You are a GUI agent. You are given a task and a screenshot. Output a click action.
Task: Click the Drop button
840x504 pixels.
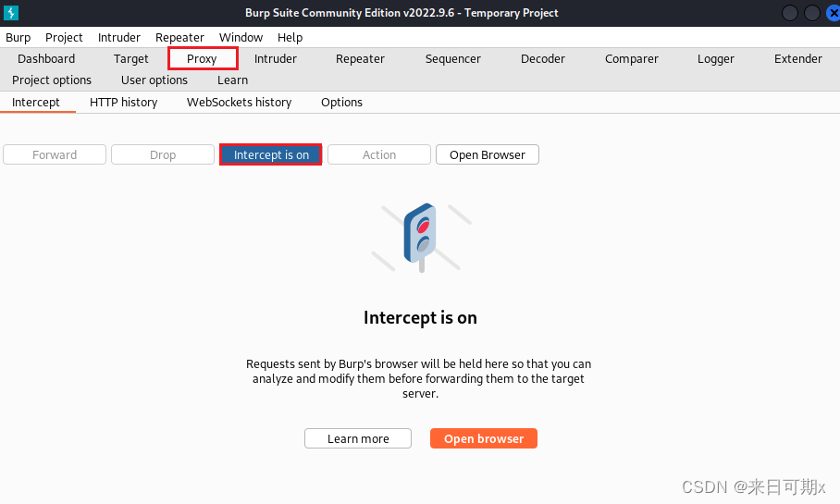pos(163,154)
